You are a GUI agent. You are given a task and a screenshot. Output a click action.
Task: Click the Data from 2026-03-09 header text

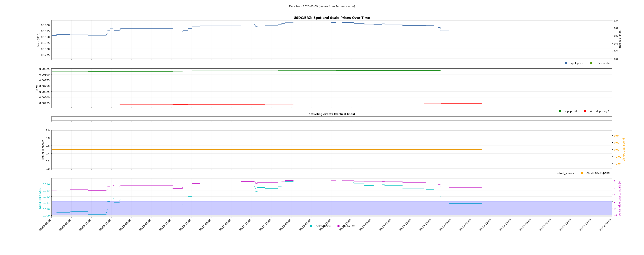pos(322,6)
